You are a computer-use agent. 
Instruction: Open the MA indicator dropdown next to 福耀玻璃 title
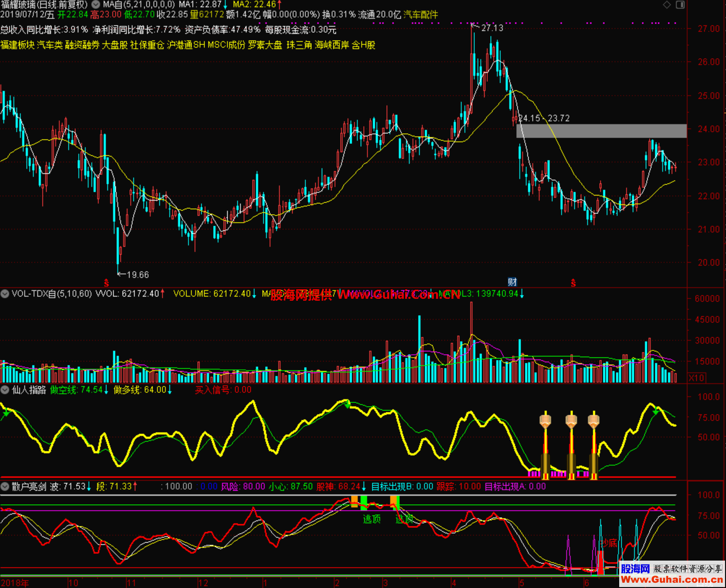coord(96,5)
